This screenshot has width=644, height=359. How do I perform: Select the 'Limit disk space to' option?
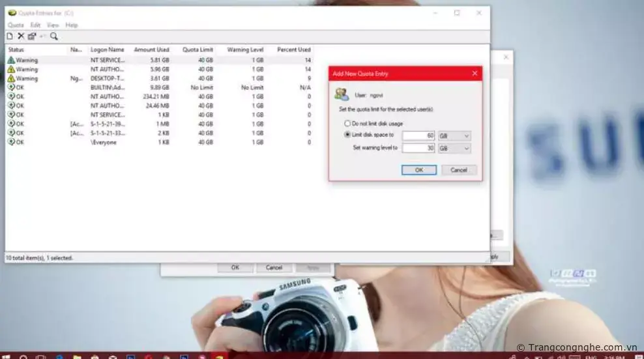pos(347,135)
